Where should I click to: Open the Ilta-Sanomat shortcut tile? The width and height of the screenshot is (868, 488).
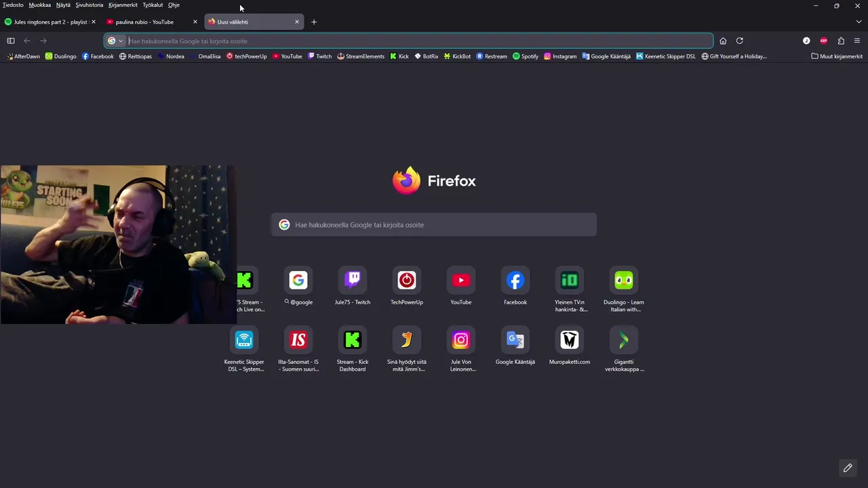coord(298,349)
